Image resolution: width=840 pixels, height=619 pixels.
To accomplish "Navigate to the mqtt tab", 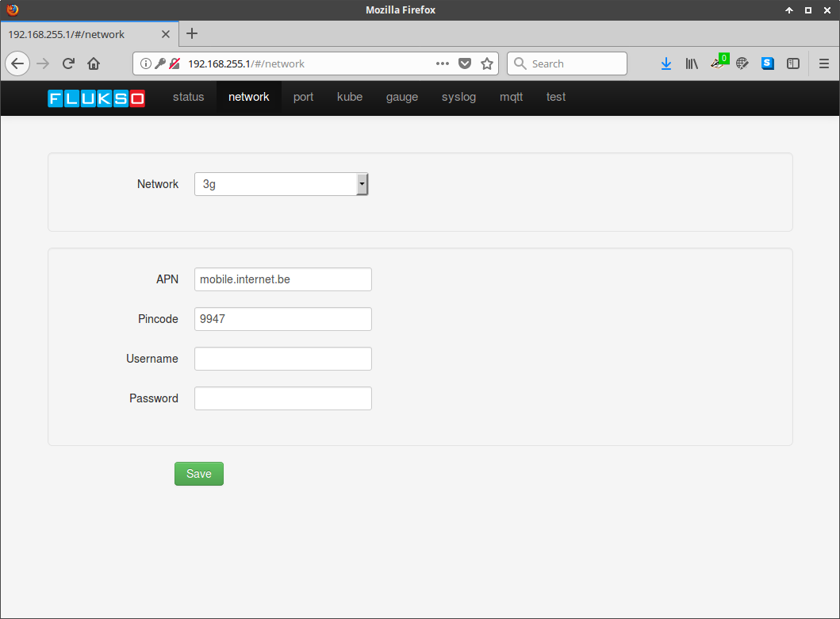I will pos(511,97).
